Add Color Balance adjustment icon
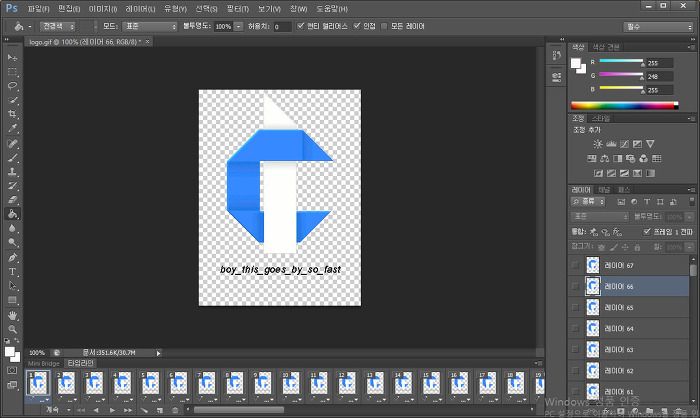The height and width of the screenshot is (418, 700). click(604, 159)
